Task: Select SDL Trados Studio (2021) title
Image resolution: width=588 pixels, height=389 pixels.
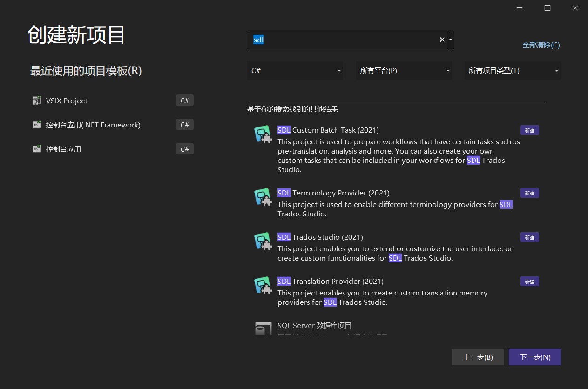Action: pyautogui.click(x=320, y=237)
